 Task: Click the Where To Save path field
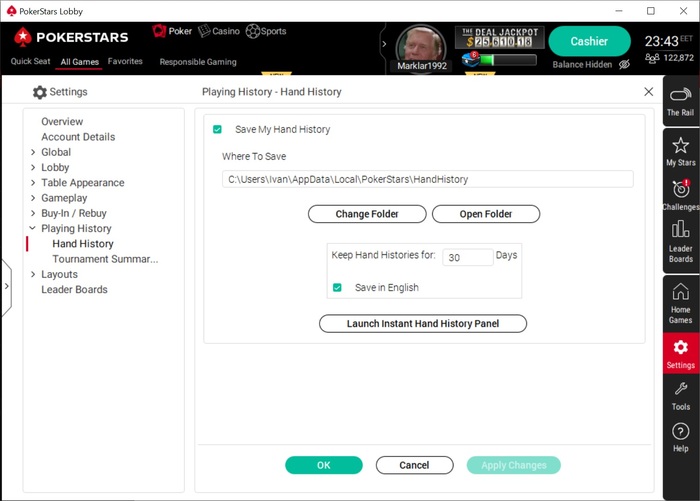(427, 179)
